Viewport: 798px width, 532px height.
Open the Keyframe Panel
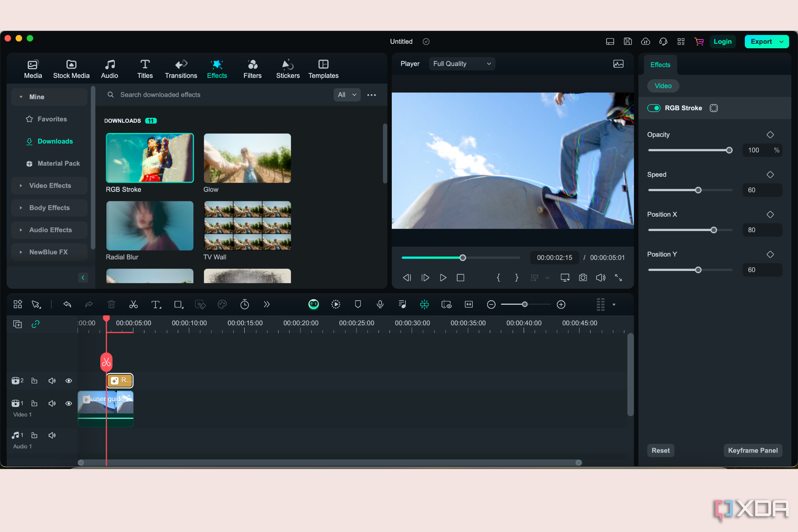(x=754, y=451)
